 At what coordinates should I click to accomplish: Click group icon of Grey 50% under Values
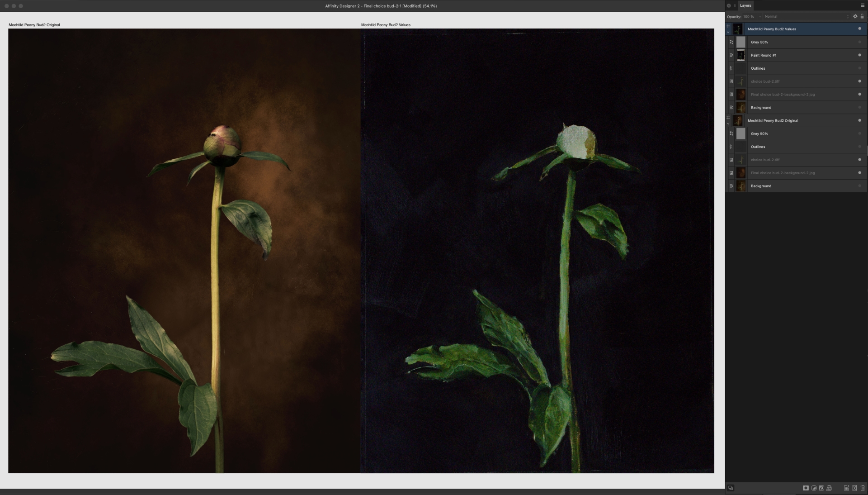[x=731, y=42]
